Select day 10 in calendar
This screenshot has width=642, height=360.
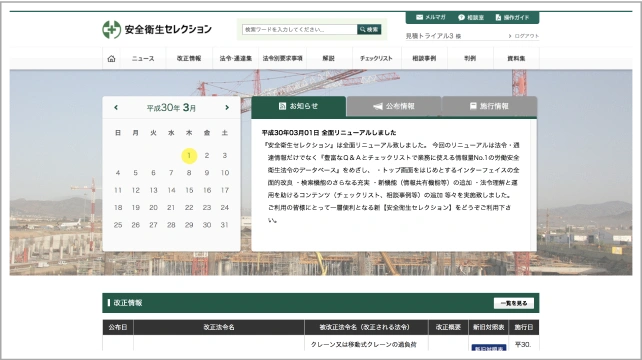225,173
